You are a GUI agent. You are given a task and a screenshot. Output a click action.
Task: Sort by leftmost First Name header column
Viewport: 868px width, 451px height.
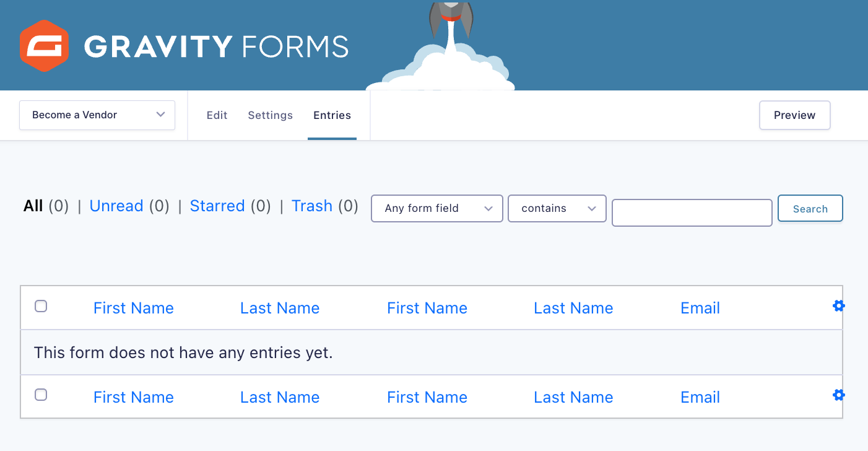pos(134,308)
